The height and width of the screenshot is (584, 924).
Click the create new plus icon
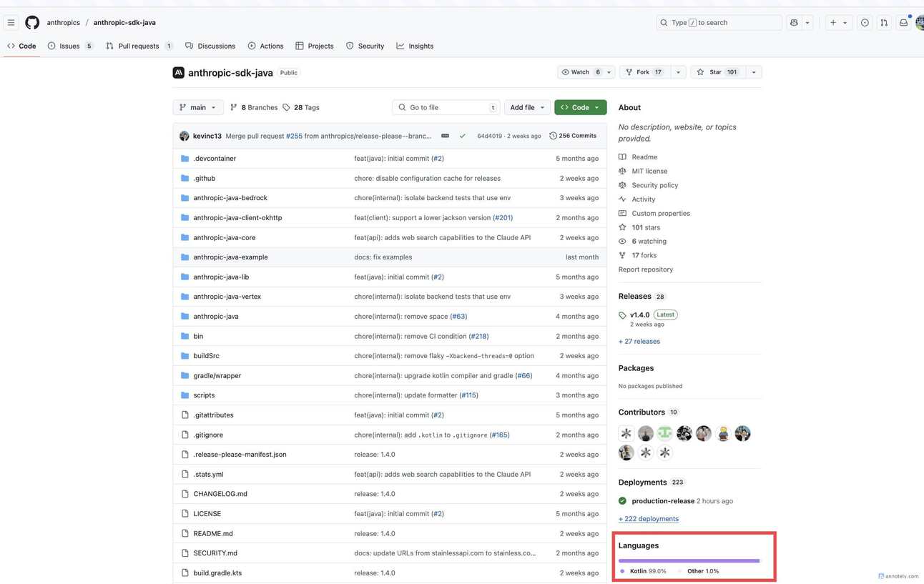832,23
